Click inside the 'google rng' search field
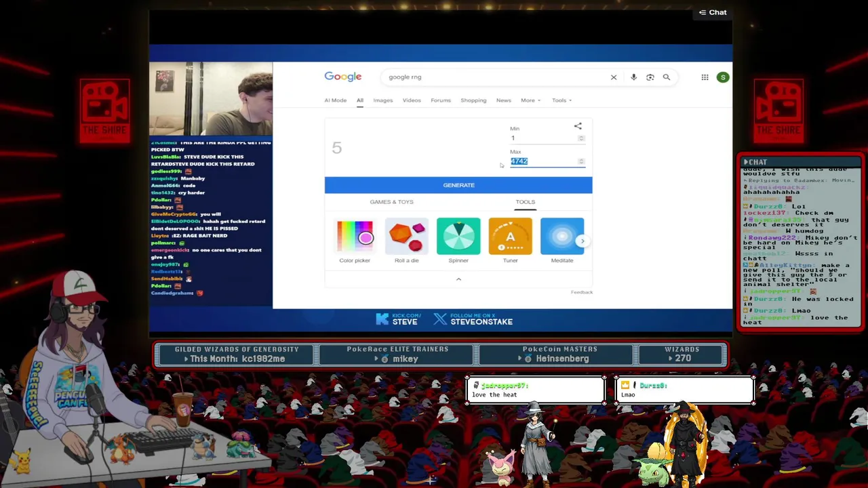The width and height of the screenshot is (868, 488). coord(495,77)
